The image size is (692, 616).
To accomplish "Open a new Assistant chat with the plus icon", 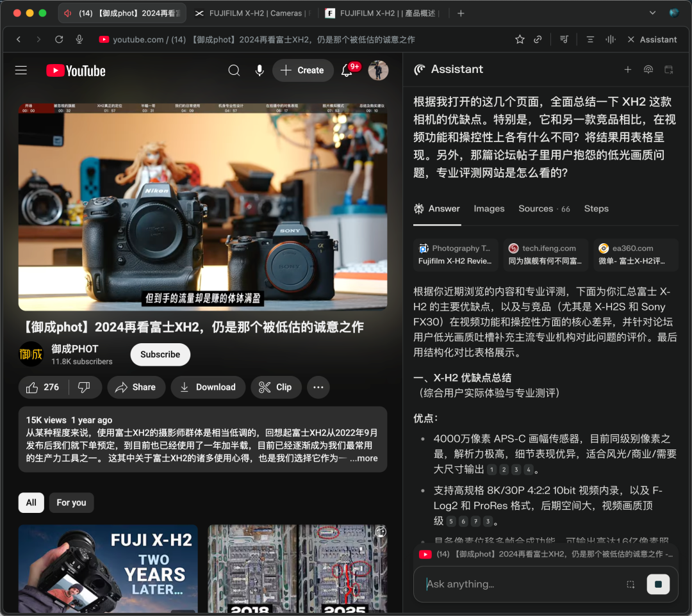I will point(628,69).
